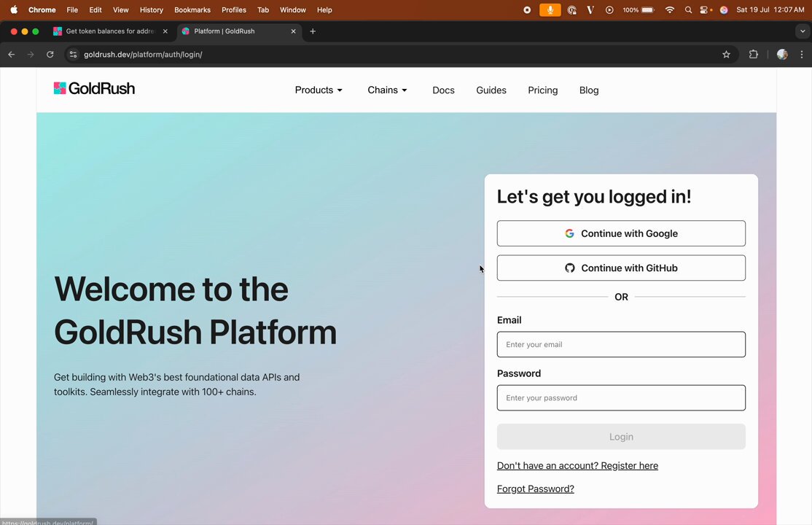The height and width of the screenshot is (525, 812).
Task: Click the Login button
Action: tap(621, 437)
